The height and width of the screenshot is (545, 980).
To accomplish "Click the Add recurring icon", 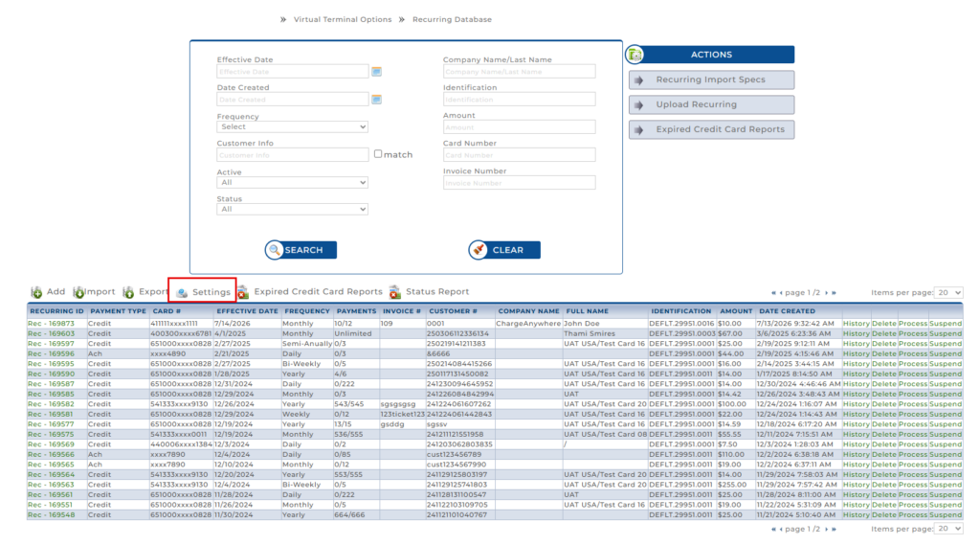I will 37,292.
